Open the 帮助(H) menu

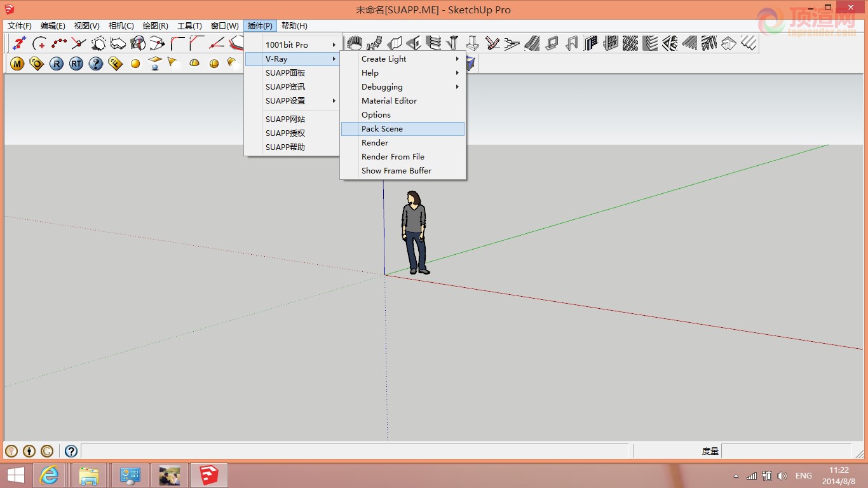(294, 26)
